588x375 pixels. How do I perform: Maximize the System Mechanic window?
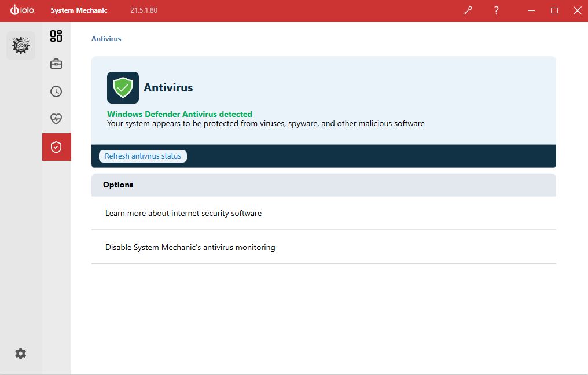pos(554,10)
